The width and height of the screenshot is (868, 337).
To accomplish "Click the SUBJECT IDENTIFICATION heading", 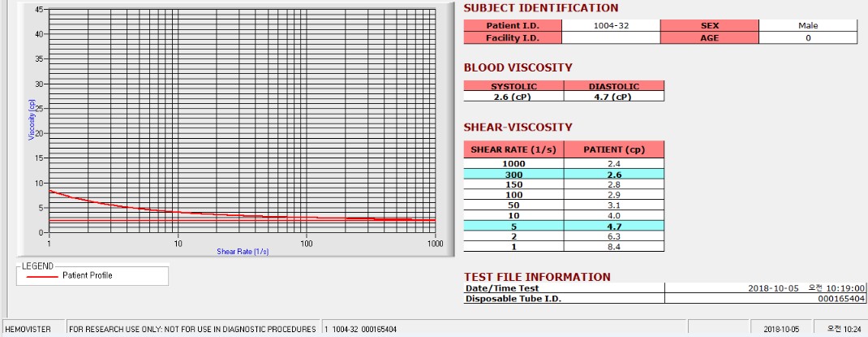I will (541, 8).
